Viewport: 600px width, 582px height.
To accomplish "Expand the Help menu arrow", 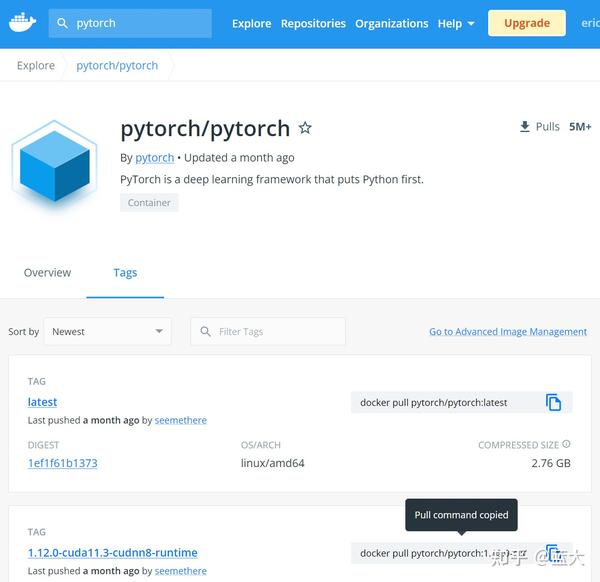I will (471, 24).
